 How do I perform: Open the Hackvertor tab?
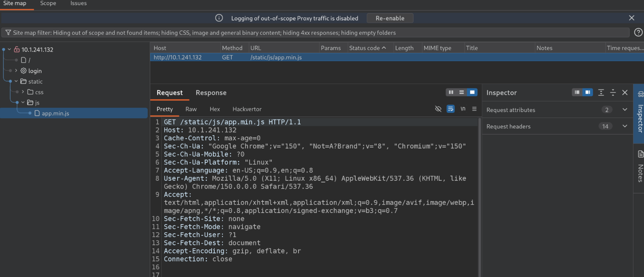(247, 109)
